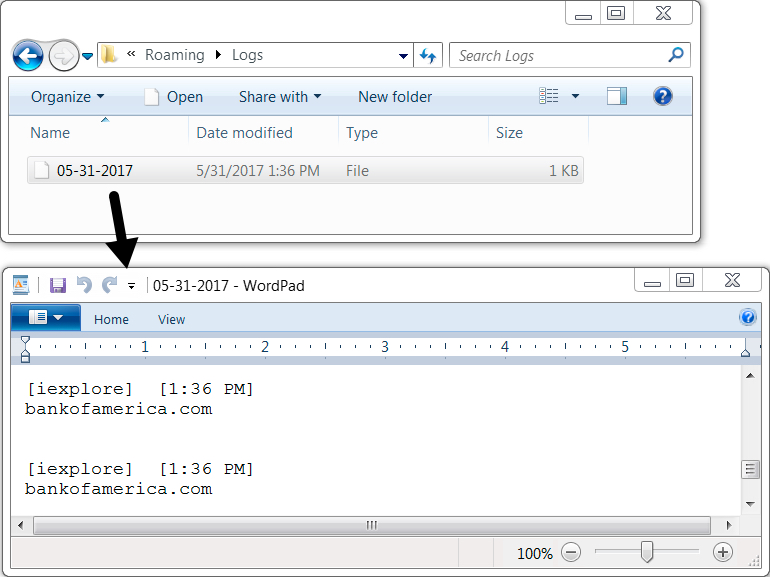Maximize the Logs Explorer window
Viewport: 770px width, 577px height.
tap(616, 13)
